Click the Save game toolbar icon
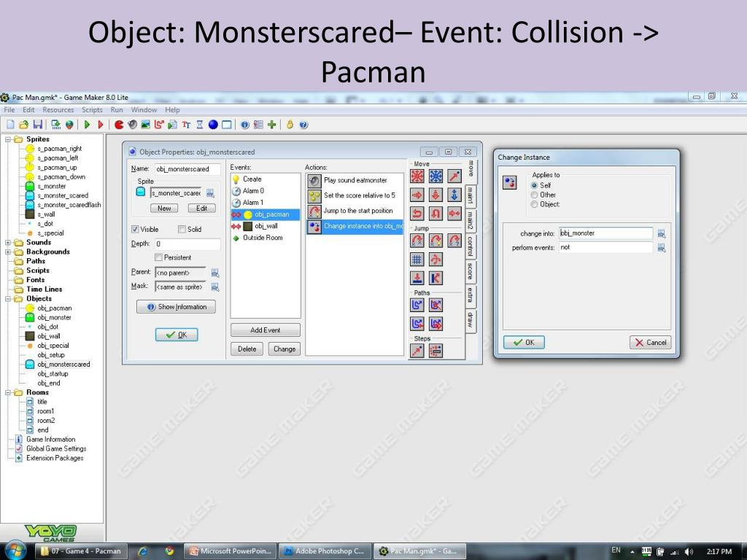Viewport: 747px width, 560px height. click(x=38, y=125)
